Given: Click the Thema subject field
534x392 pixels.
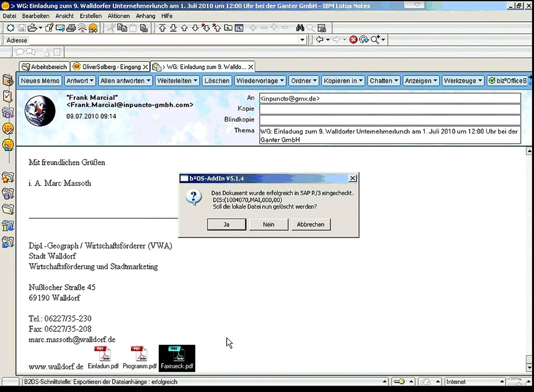Looking at the screenshot, I should pyautogui.click(x=390, y=135).
